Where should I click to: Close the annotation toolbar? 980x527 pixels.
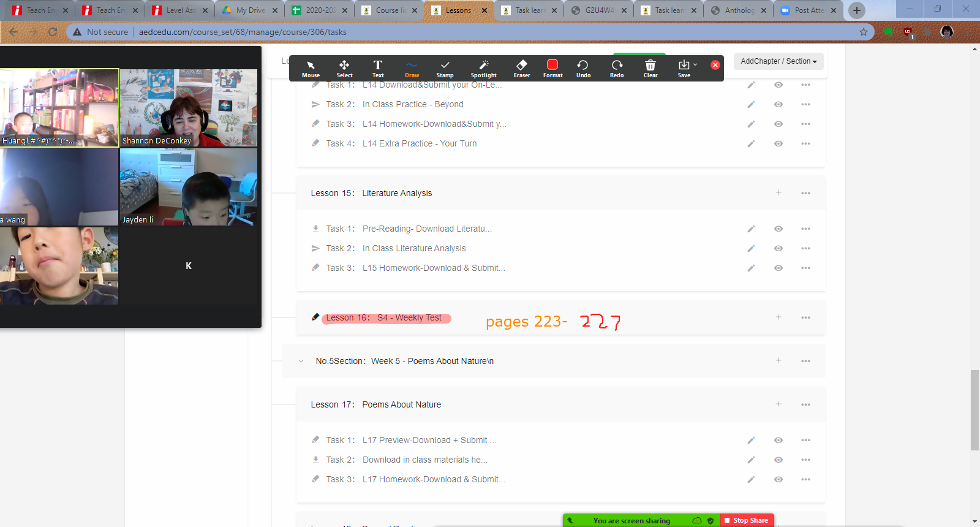tap(715, 65)
